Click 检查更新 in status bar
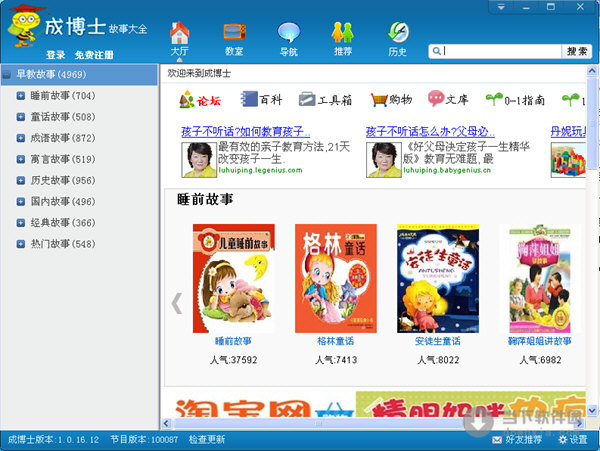The height and width of the screenshot is (451, 600). (x=207, y=439)
